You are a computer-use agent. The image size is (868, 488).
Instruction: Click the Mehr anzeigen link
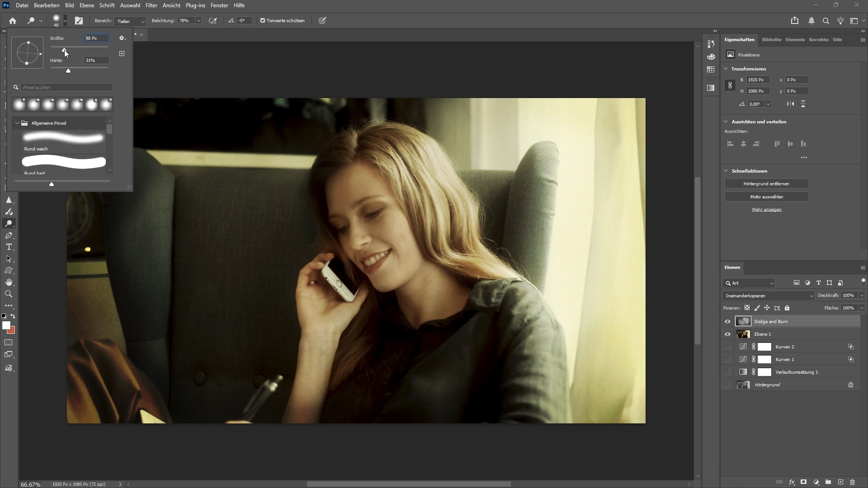point(767,210)
